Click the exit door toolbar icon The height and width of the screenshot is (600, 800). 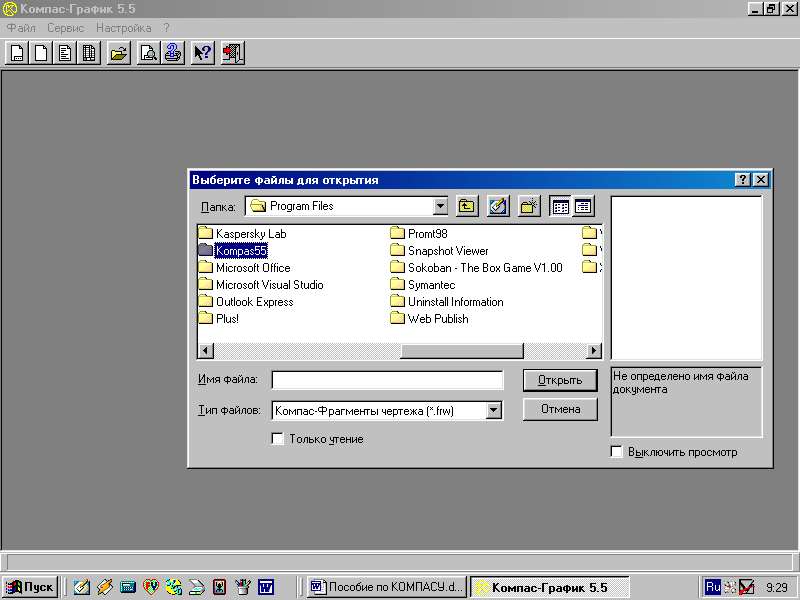pyautogui.click(x=232, y=53)
